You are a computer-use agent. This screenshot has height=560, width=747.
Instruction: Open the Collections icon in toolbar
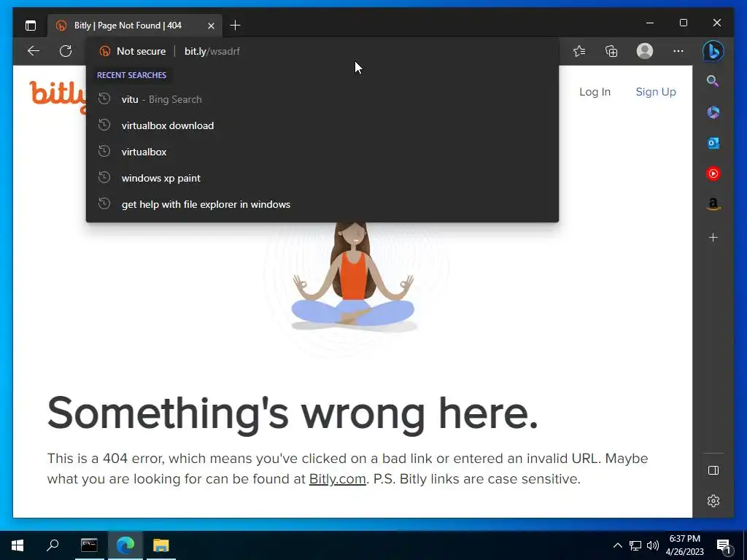tap(611, 51)
